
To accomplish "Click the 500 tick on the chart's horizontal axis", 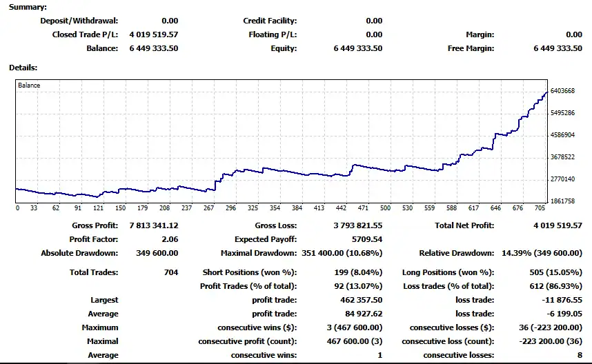I will [x=386, y=208].
